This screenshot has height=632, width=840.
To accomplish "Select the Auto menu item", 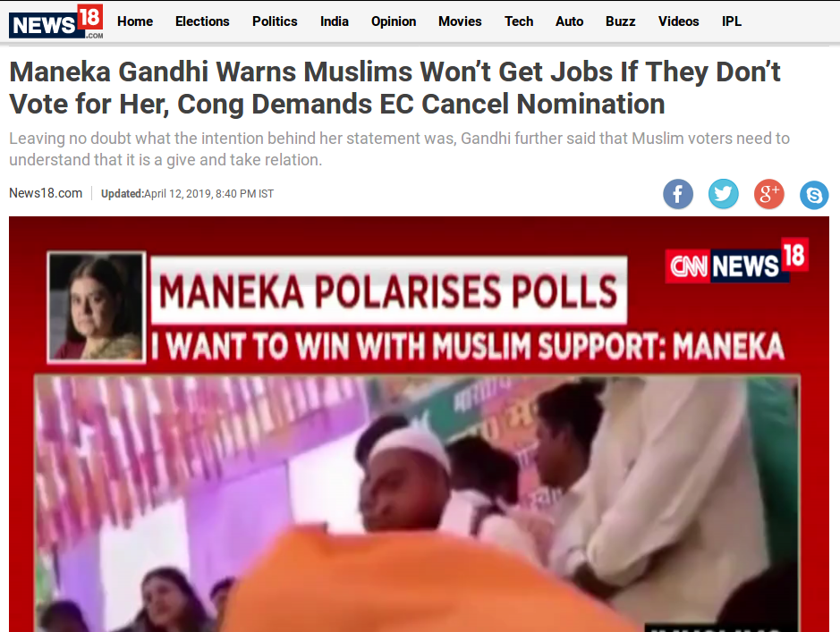I will [x=570, y=21].
